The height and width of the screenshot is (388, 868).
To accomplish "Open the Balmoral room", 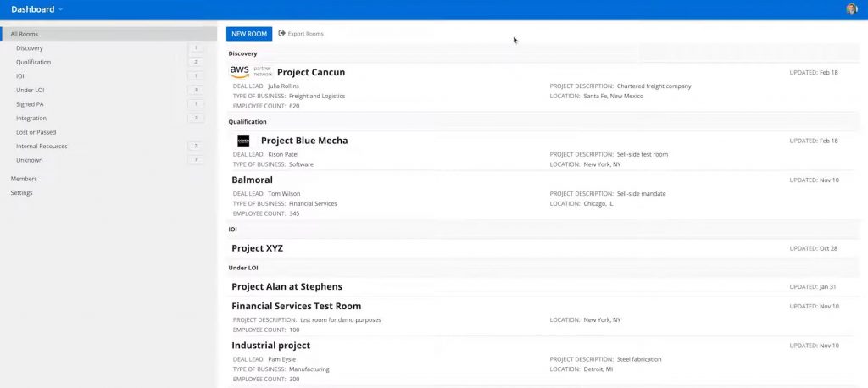I will pyautogui.click(x=252, y=180).
